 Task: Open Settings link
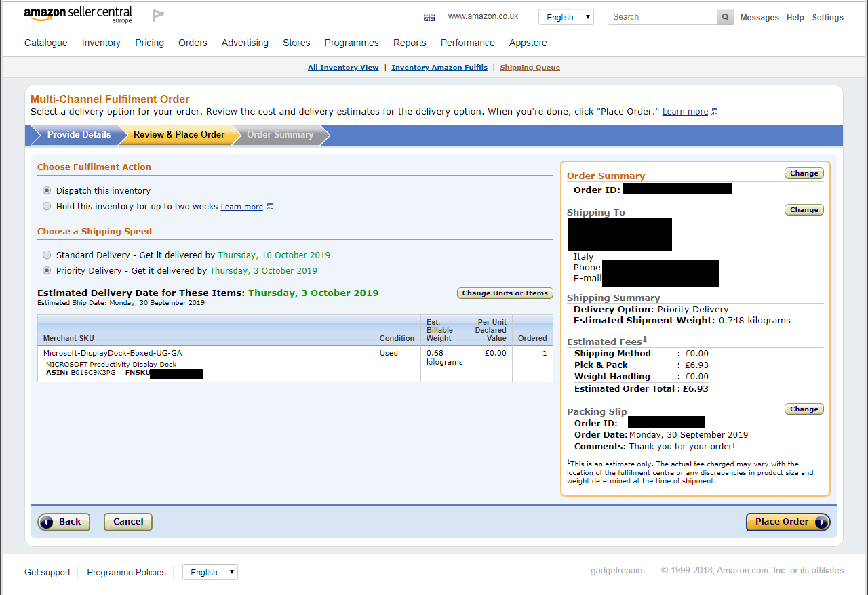click(828, 18)
